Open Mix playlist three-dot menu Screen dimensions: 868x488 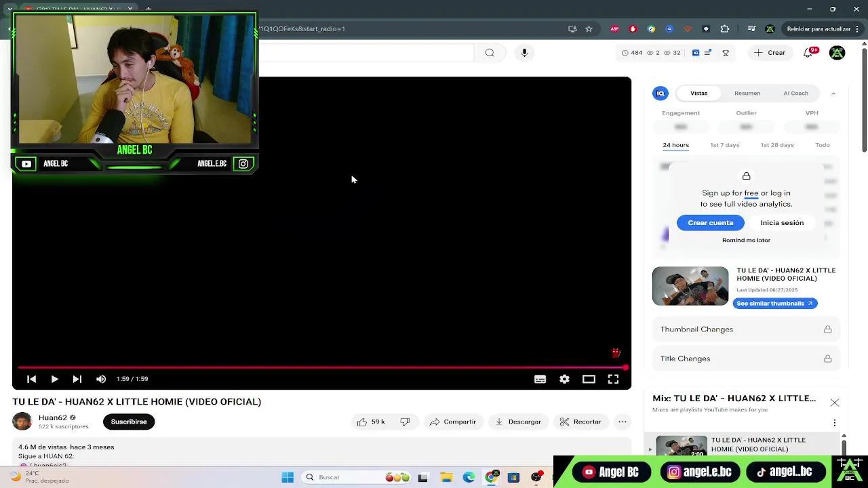click(x=835, y=423)
